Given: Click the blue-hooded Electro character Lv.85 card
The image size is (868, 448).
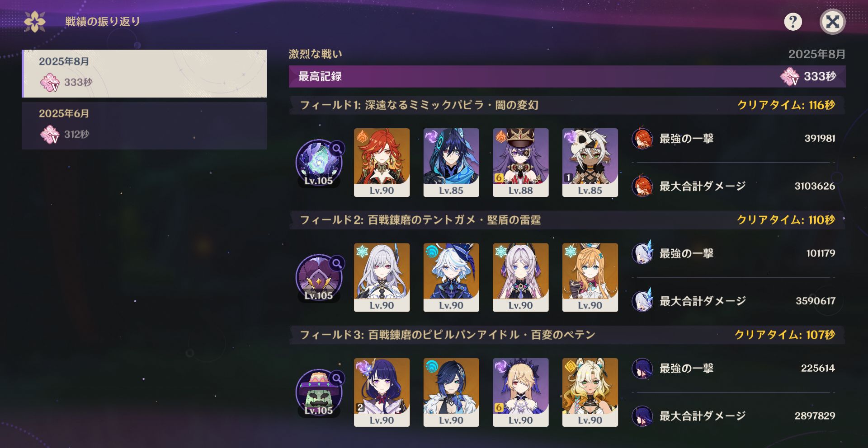Looking at the screenshot, I should pyautogui.click(x=451, y=163).
